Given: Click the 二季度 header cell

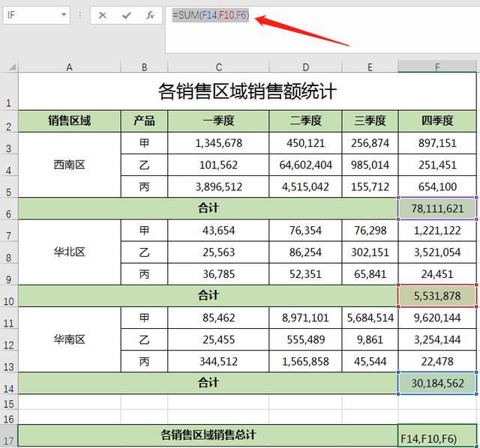Looking at the screenshot, I should coord(305,121).
